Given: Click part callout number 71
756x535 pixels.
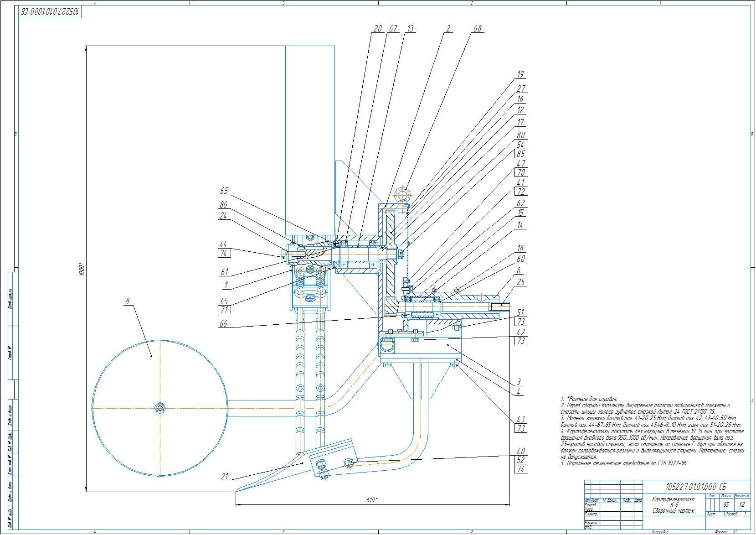Looking at the screenshot, I should [x=223, y=310].
